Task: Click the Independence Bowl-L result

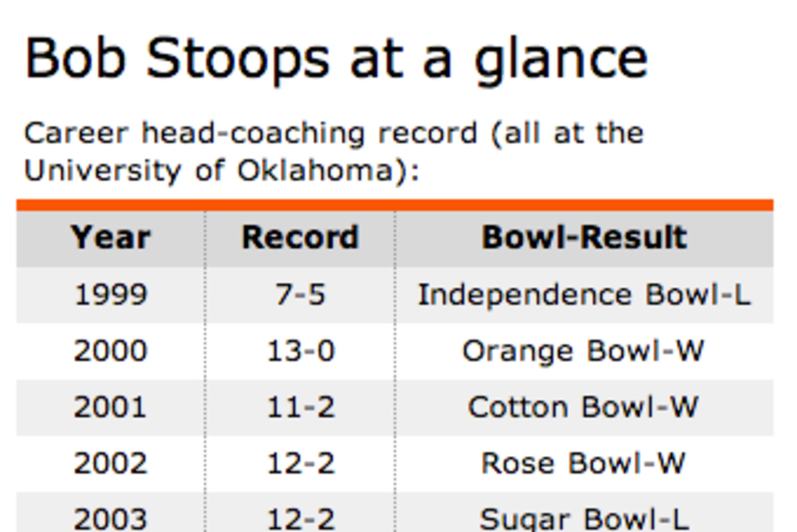Action: click(x=584, y=294)
